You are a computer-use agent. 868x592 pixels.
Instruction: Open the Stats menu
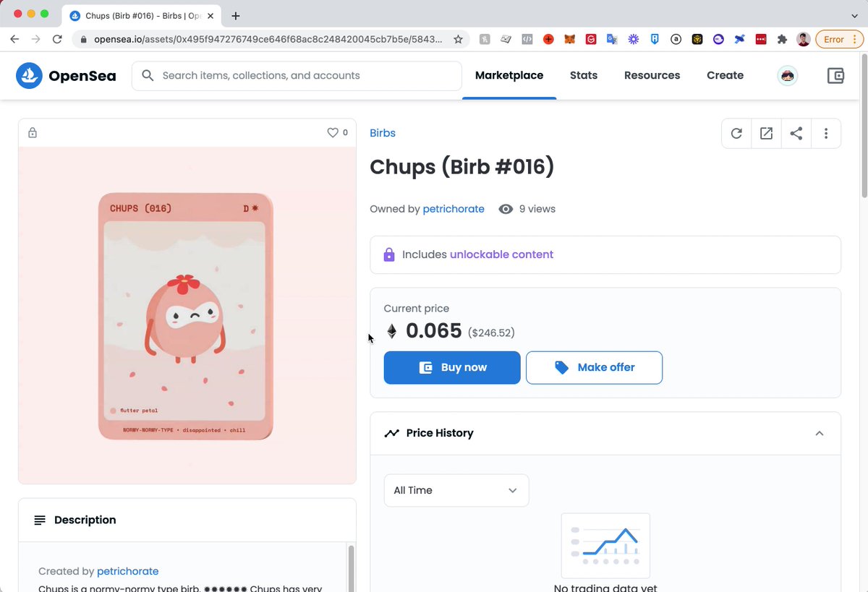[x=584, y=75]
